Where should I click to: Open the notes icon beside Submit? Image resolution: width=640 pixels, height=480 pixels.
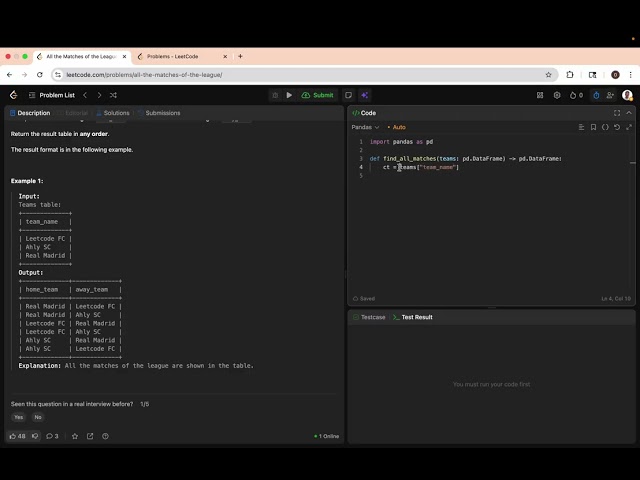tap(348, 95)
